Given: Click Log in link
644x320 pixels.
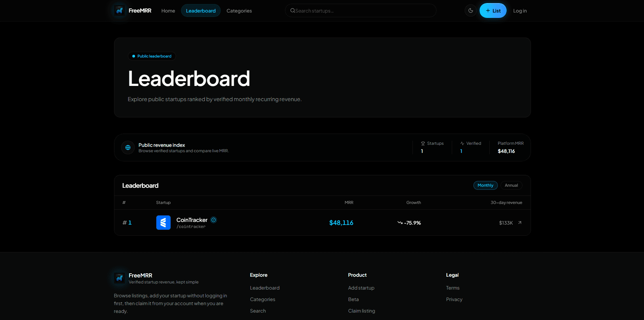Looking at the screenshot, I should [x=520, y=11].
